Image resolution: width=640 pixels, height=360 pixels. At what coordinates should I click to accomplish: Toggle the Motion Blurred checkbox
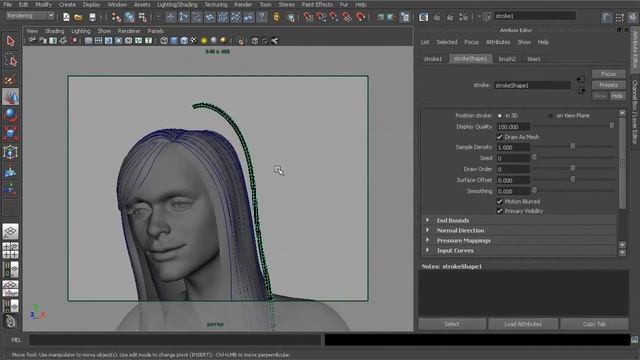500,201
